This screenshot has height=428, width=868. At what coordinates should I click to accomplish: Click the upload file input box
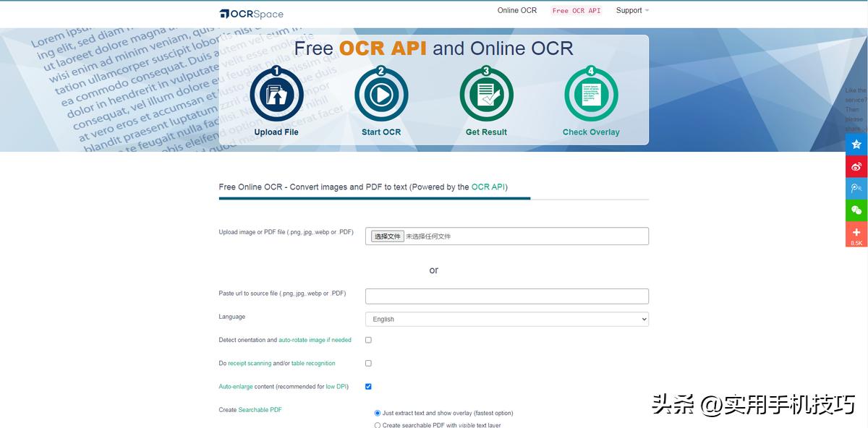tap(507, 236)
